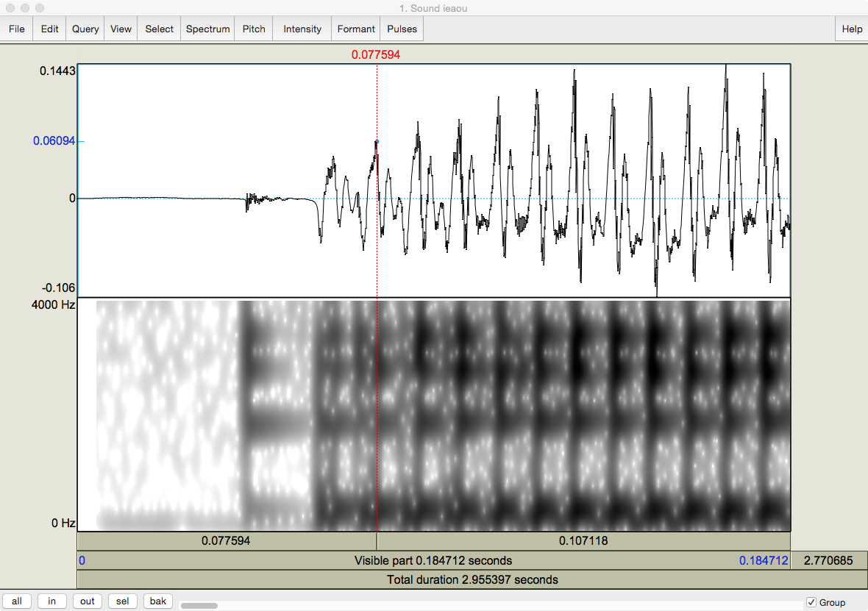Open the File menu

coord(17,29)
